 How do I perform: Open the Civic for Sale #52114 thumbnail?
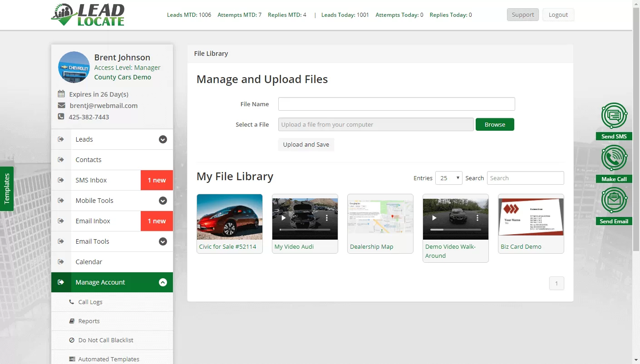230,217
